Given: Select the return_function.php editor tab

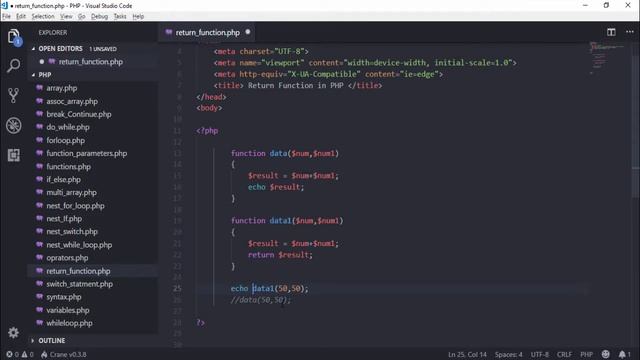Looking at the screenshot, I should (x=207, y=32).
